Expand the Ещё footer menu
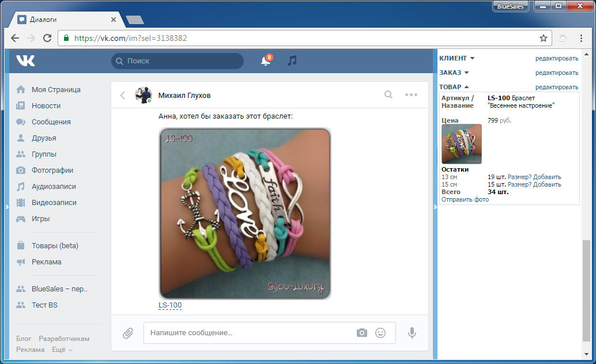 pos(62,350)
